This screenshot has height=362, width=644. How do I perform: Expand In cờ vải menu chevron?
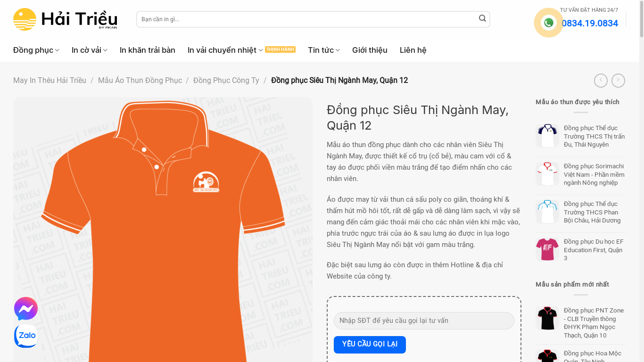[x=105, y=50]
